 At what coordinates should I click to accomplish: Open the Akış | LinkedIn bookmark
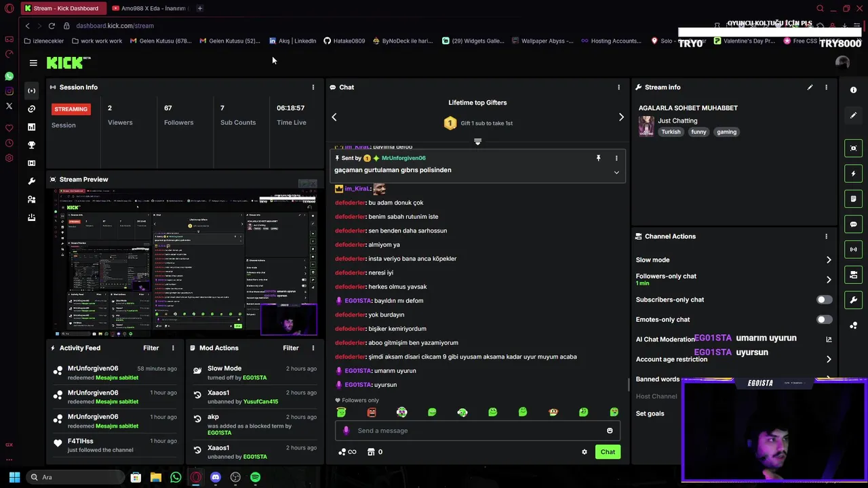coord(292,41)
